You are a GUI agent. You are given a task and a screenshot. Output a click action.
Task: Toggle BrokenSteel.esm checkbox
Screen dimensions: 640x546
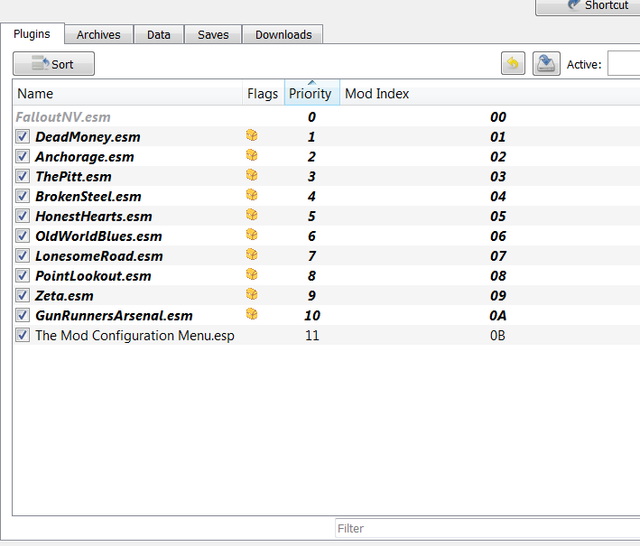22,196
